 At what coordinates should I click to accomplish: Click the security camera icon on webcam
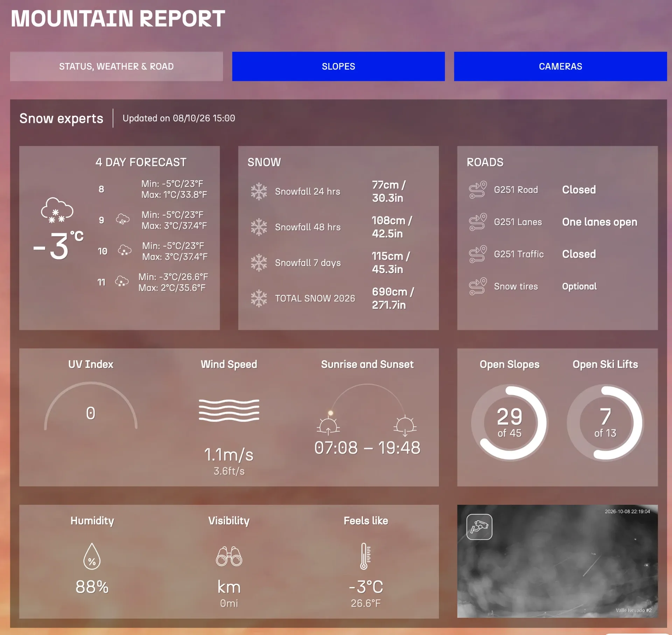coord(479,527)
